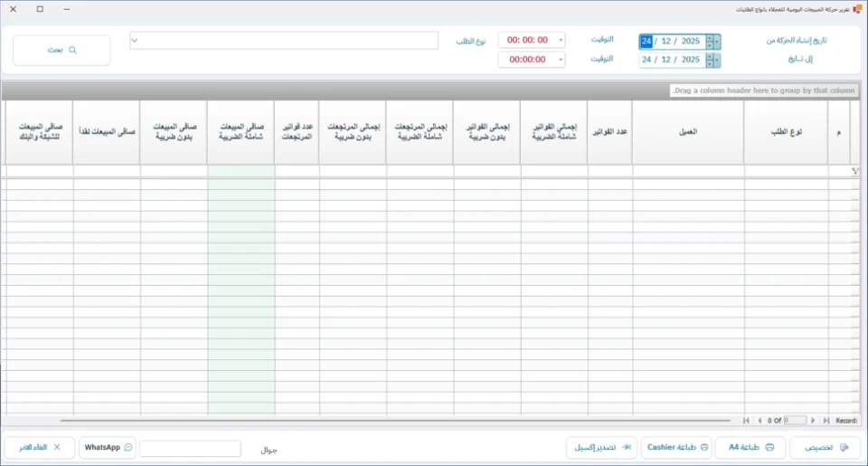
Task: Open the start time 00: 00: 00 dropdown
Action: 561,40
